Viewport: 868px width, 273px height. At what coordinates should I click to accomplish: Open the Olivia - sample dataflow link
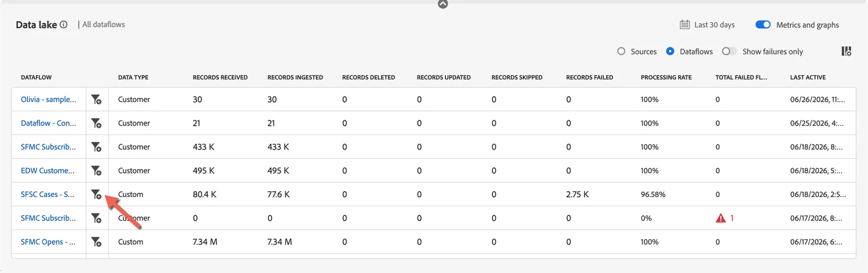click(x=49, y=100)
